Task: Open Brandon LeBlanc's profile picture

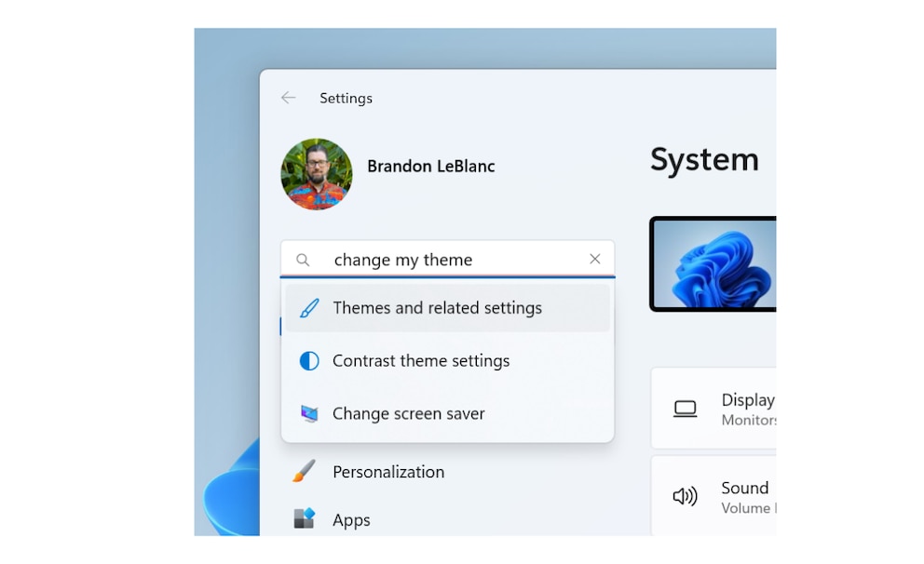Action: click(317, 174)
